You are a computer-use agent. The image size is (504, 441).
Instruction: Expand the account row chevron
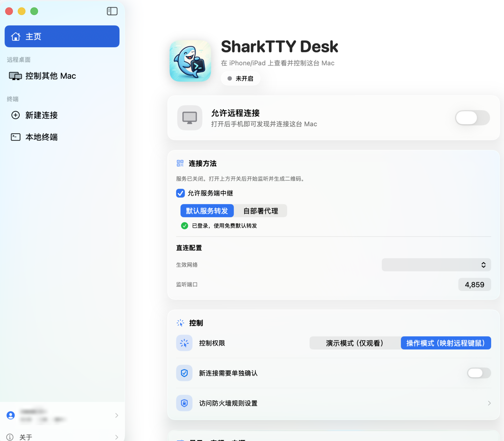tap(117, 415)
